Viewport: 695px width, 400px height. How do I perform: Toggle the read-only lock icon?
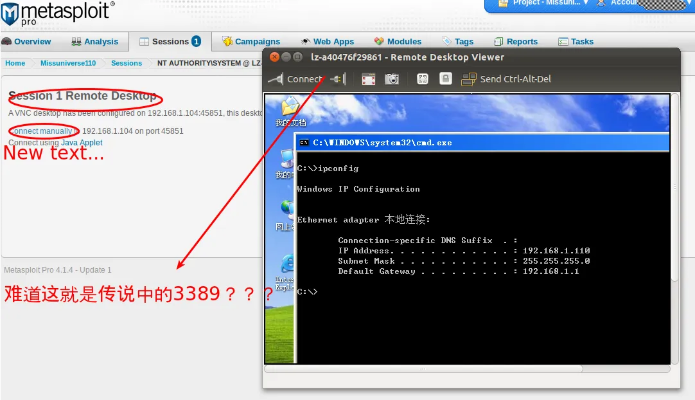click(x=445, y=79)
